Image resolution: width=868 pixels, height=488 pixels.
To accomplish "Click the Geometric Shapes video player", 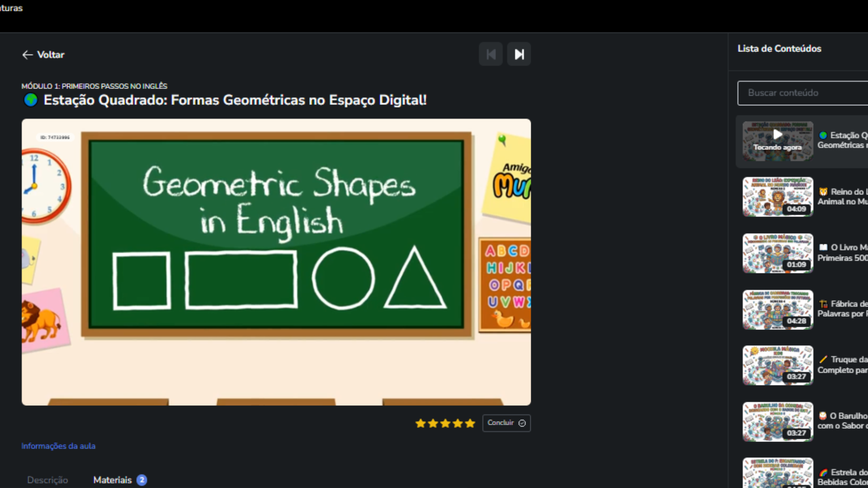I will [x=276, y=262].
